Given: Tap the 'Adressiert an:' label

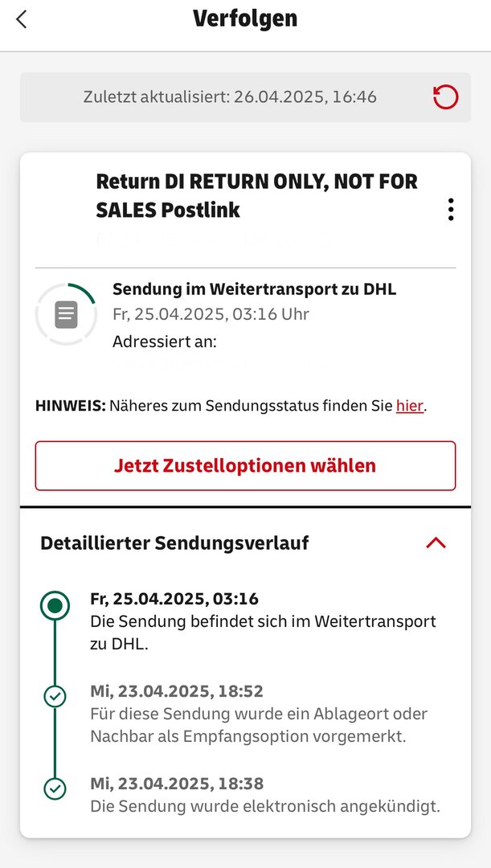Looking at the screenshot, I should coord(165,342).
